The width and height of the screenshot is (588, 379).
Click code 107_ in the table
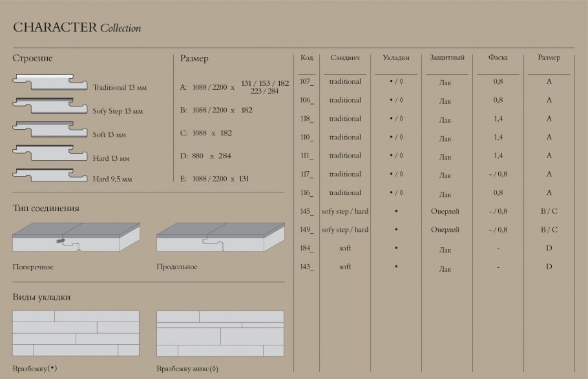tap(307, 82)
